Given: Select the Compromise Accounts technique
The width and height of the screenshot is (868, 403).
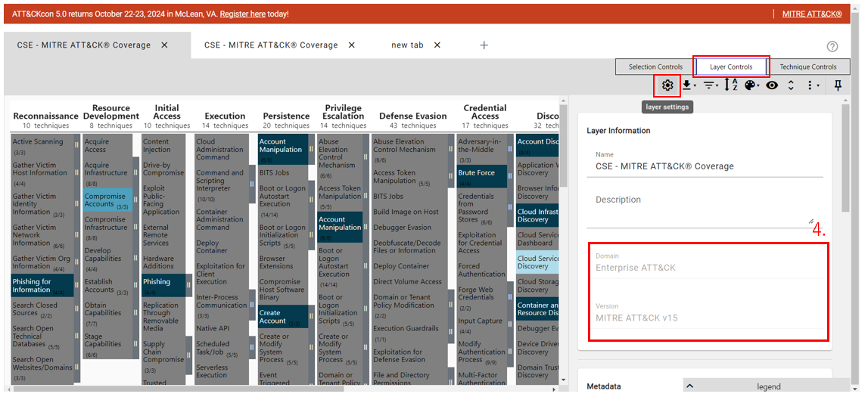Looking at the screenshot, I should (108, 200).
